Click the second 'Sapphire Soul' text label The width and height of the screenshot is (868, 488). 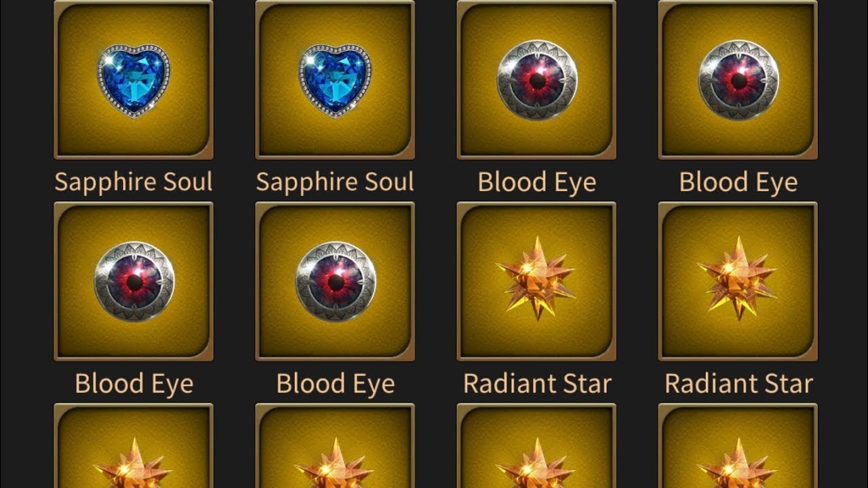point(335,182)
